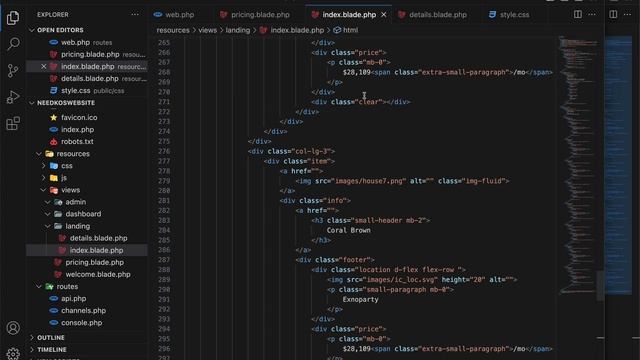Select index.blade.php under landing folder
The height and width of the screenshot is (360, 640).
(x=96, y=250)
